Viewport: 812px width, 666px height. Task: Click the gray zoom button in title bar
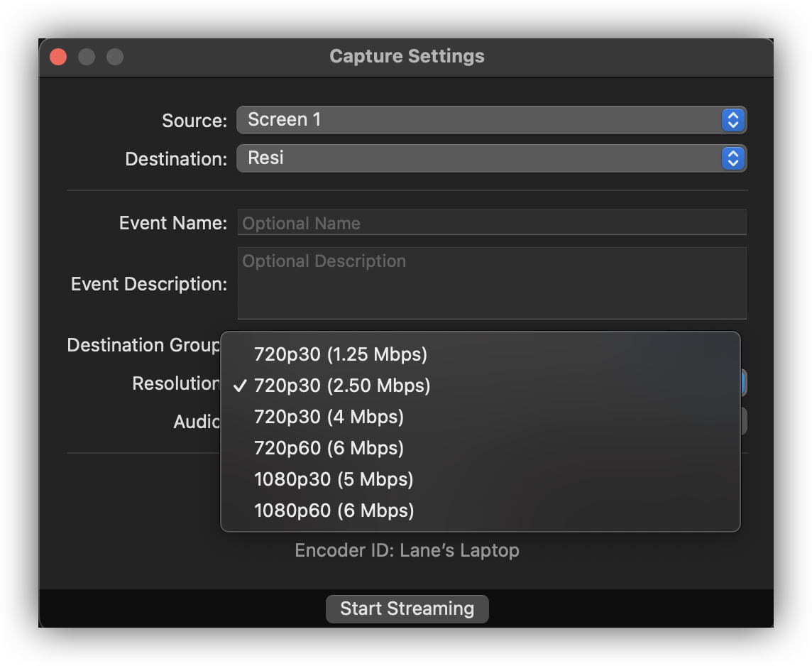(114, 57)
